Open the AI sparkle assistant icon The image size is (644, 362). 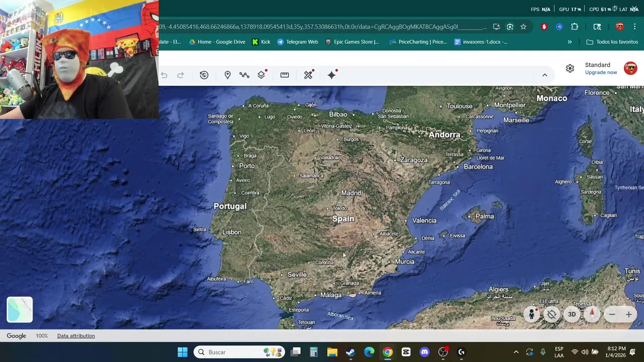[x=332, y=75]
